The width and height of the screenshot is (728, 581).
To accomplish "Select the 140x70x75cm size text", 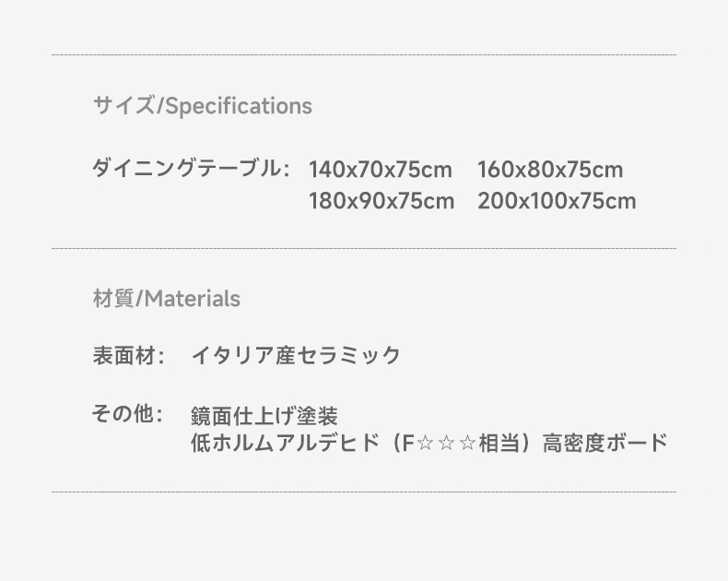I will pos(381,170).
